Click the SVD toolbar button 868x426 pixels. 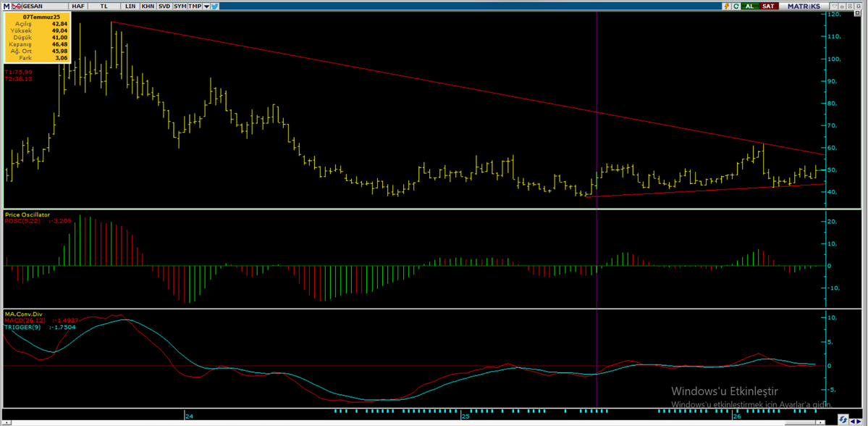(164, 6)
